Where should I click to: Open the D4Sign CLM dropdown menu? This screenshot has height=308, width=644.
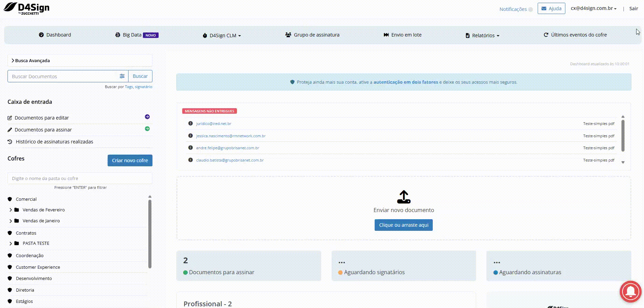pyautogui.click(x=223, y=35)
